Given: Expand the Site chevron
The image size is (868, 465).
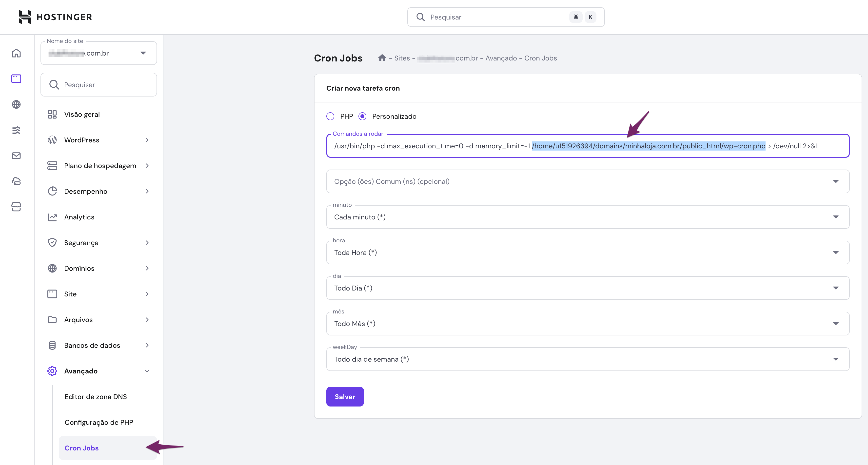Looking at the screenshot, I should [147, 294].
